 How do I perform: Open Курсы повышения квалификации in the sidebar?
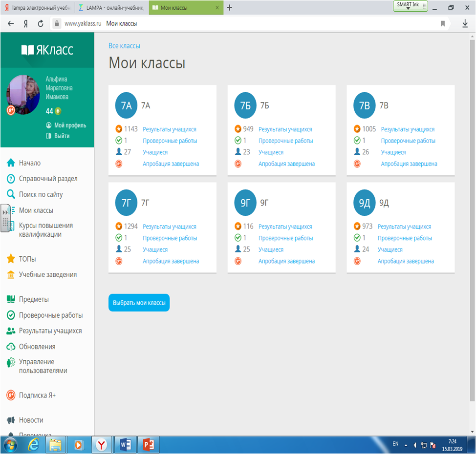45,230
